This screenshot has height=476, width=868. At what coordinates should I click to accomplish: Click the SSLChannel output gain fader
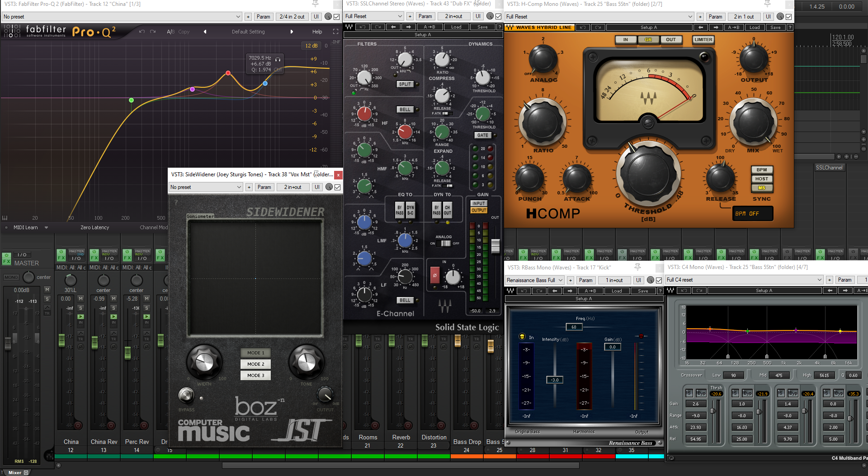495,246
